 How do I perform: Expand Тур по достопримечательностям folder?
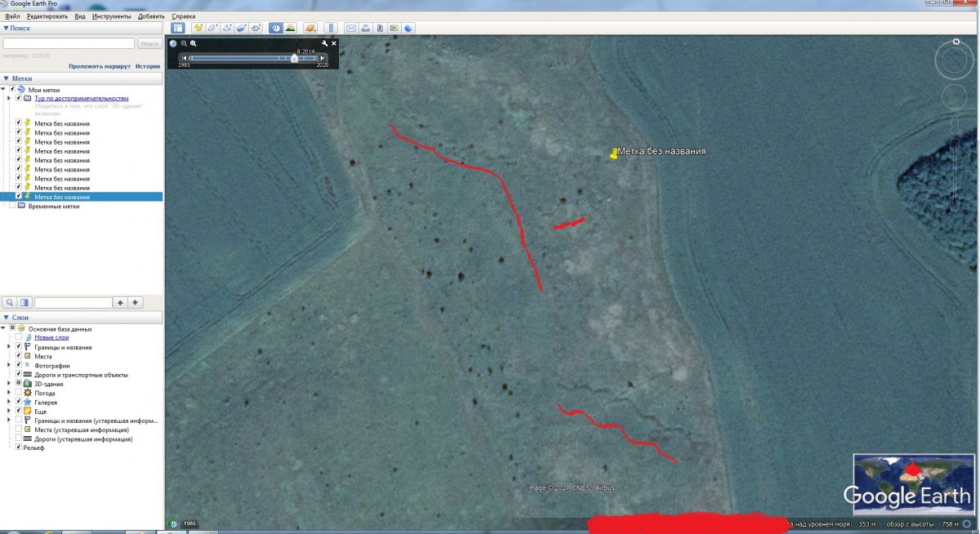tap(9, 98)
